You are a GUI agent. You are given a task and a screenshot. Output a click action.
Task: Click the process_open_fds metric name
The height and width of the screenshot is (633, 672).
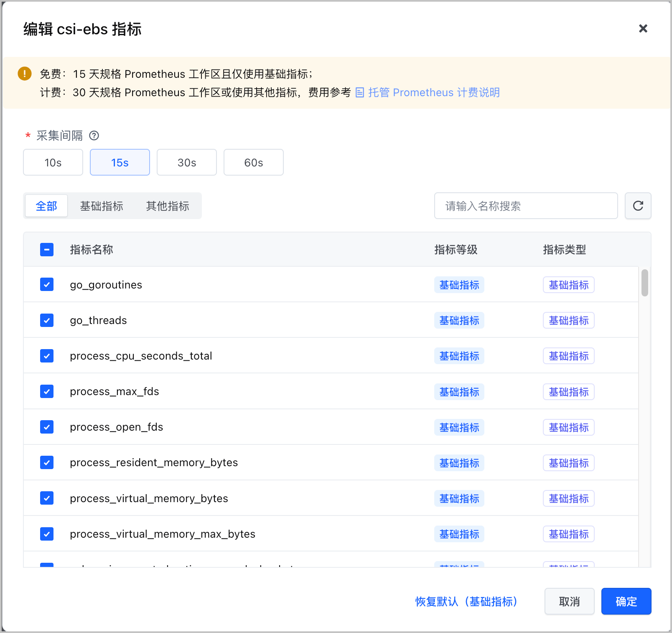pyautogui.click(x=117, y=427)
